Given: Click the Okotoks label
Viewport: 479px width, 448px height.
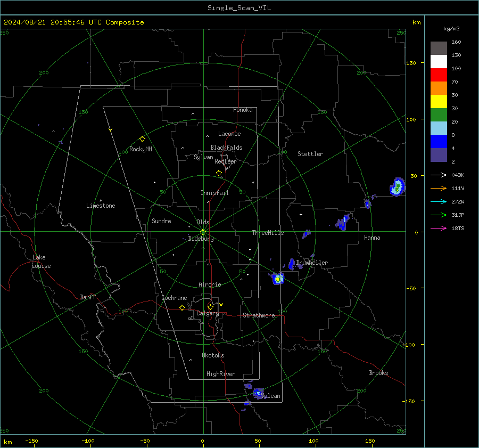Looking at the screenshot, I should click(213, 355).
